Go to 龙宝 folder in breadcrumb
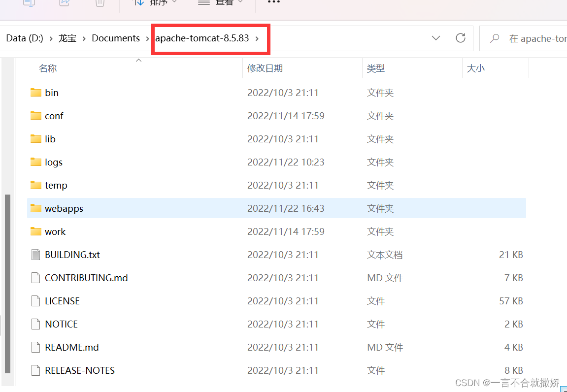567x392 pixels. (67, 38)
